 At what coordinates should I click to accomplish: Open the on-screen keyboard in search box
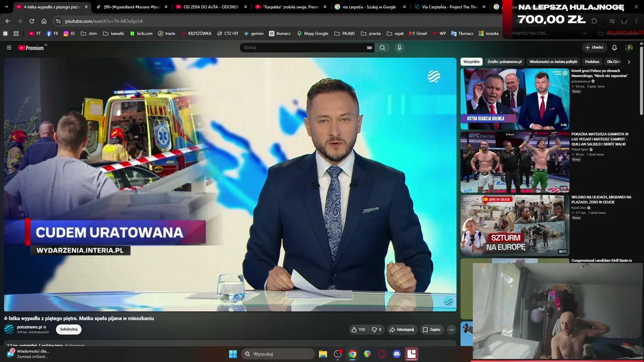pos(369,48)
